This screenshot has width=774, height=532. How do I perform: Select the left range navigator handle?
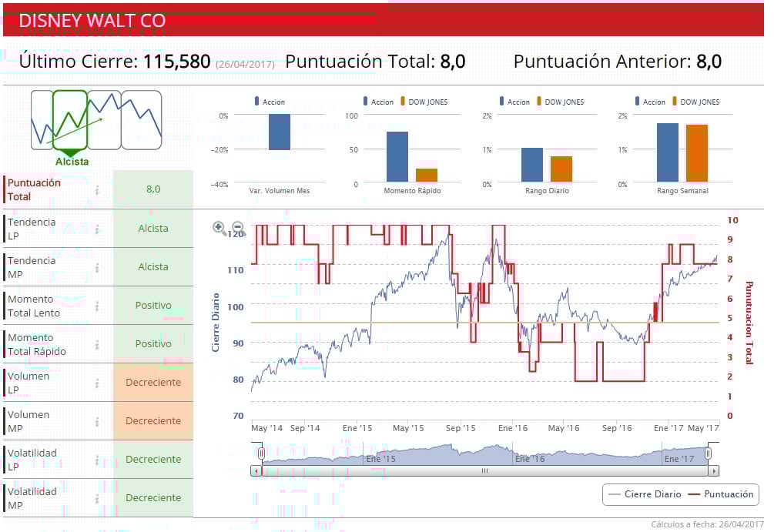(261, 453)
